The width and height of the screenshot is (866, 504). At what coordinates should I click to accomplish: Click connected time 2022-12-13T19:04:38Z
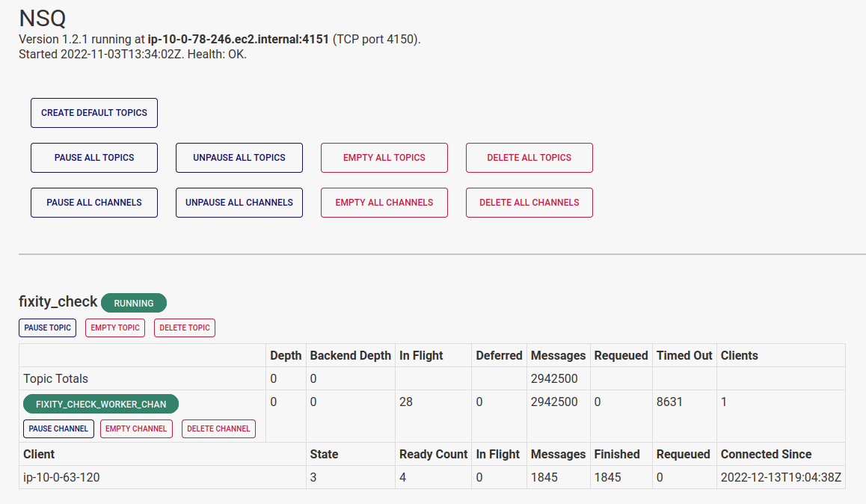pos(781,478)
